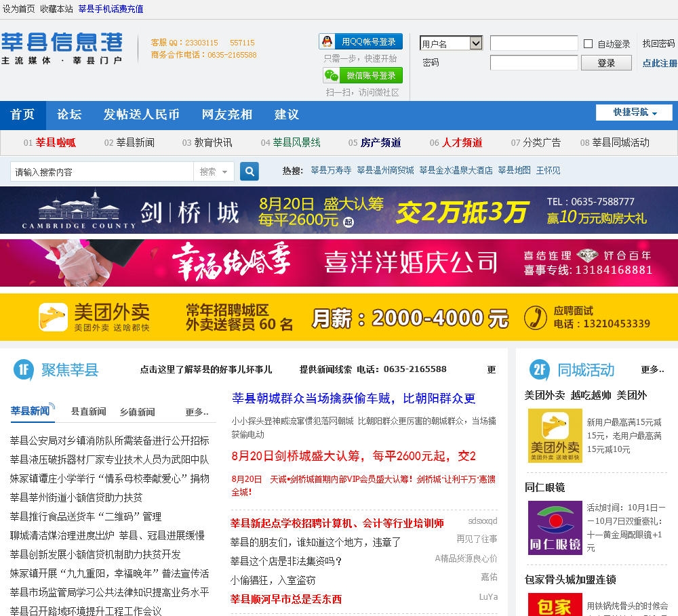Viewport: 678px width, 616px height.
Task: Open the 建议 navigation item
Action: (x=287, y=115)
